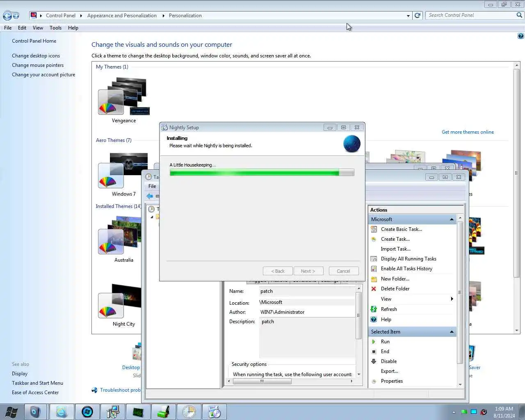Collapse the Selected Item section

(x=452, y=332)
